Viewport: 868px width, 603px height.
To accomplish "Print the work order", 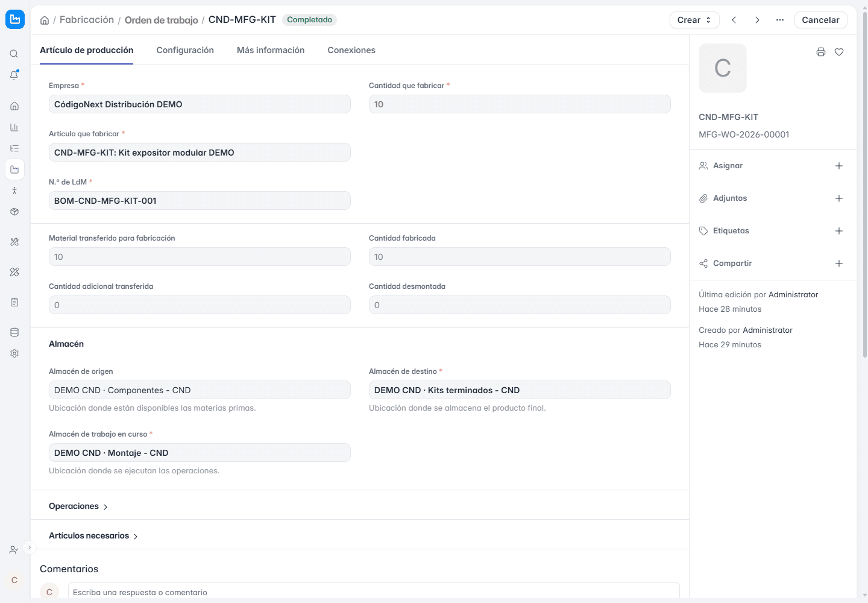I will click(x=821, y=52).
